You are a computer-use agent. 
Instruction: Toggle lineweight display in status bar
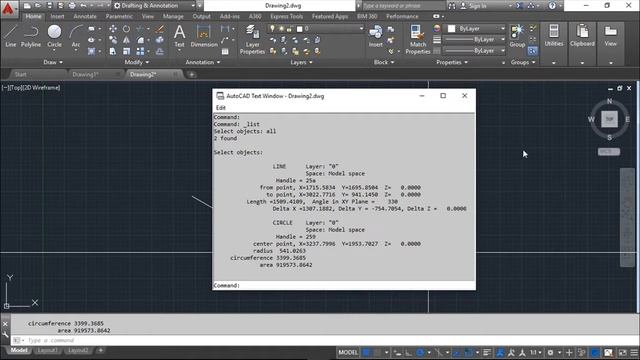tap(487, 352)
